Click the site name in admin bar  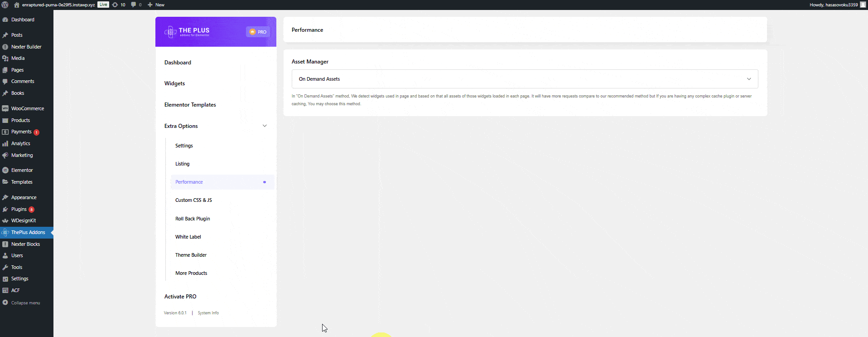click(58, 5)
